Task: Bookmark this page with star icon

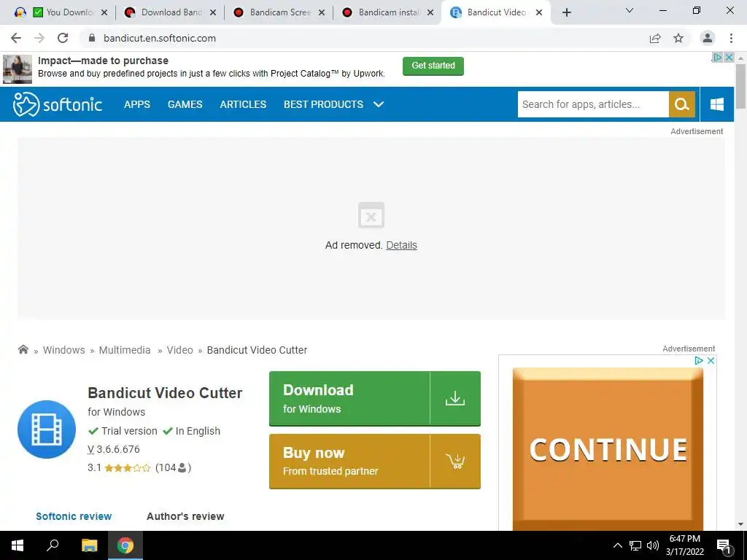Action: [x=678, y=38]
